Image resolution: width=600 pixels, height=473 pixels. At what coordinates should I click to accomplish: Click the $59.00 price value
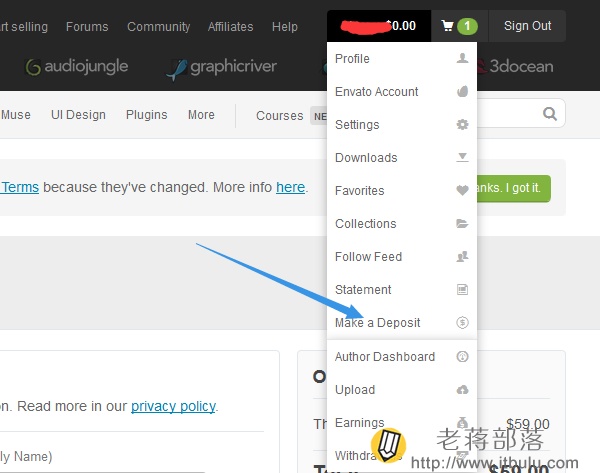point(528,424)
